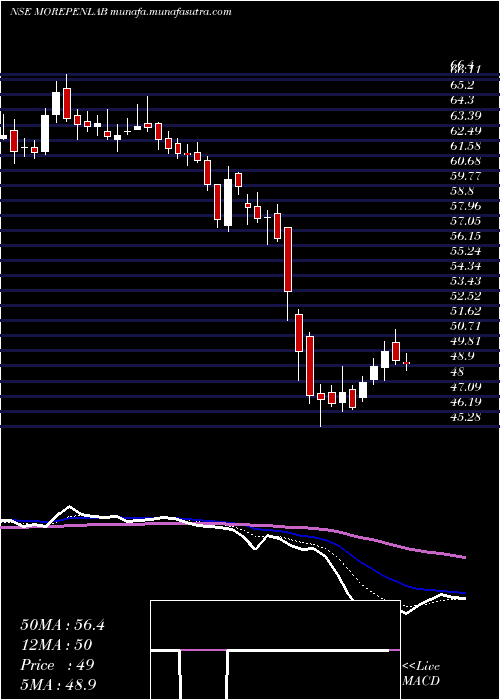Click the 52.52 price axis label

[465, 296]
